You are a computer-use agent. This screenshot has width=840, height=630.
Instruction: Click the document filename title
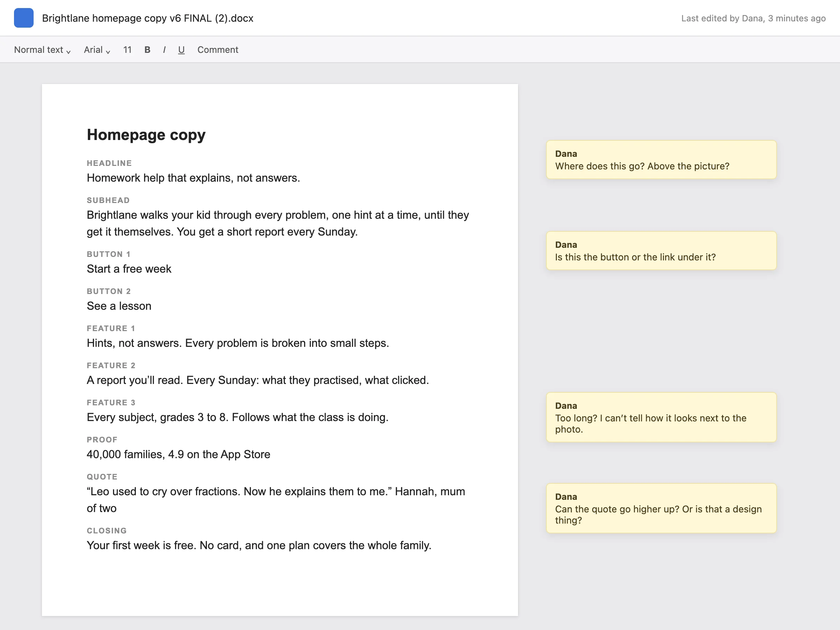pyautogui.click(x=147, y=18)
